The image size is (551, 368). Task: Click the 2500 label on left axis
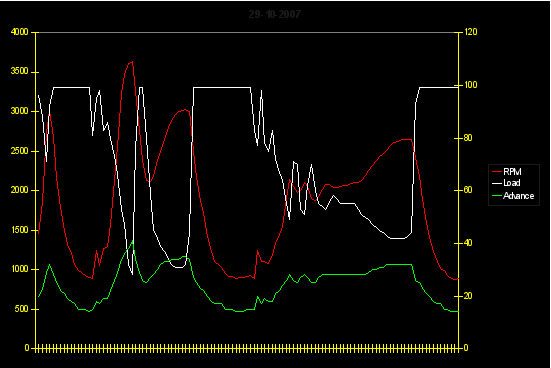point(20,151)
